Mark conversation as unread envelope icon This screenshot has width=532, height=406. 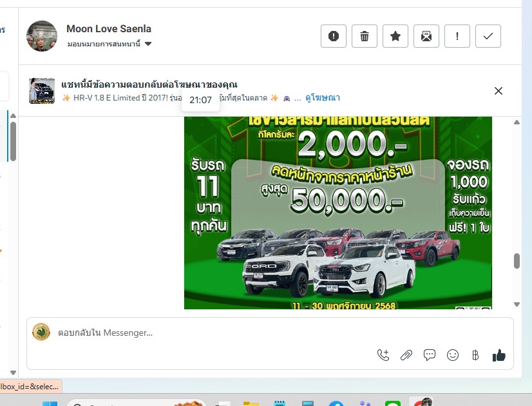pos(426,36)
